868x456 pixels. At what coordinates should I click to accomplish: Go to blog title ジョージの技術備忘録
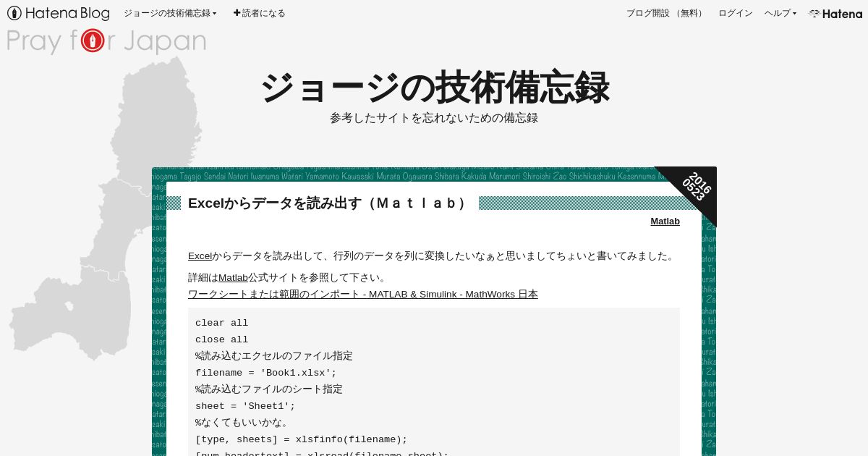(x=434, y=88)
